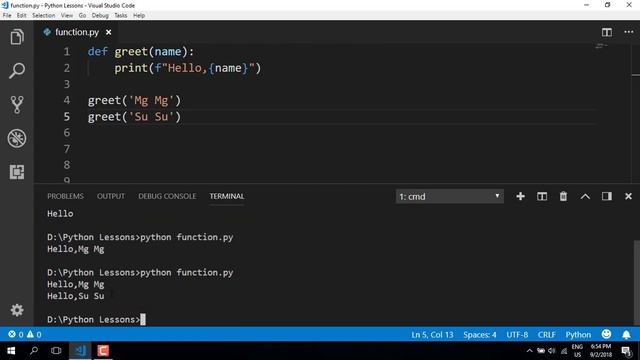This screenshot has width=640, height=360.
Task: Click the def greet(name): line
Action: pyautogui.click(x=141, y=52)
